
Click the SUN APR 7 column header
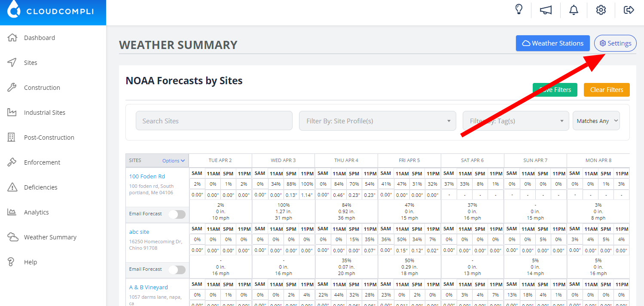point(535,160)
